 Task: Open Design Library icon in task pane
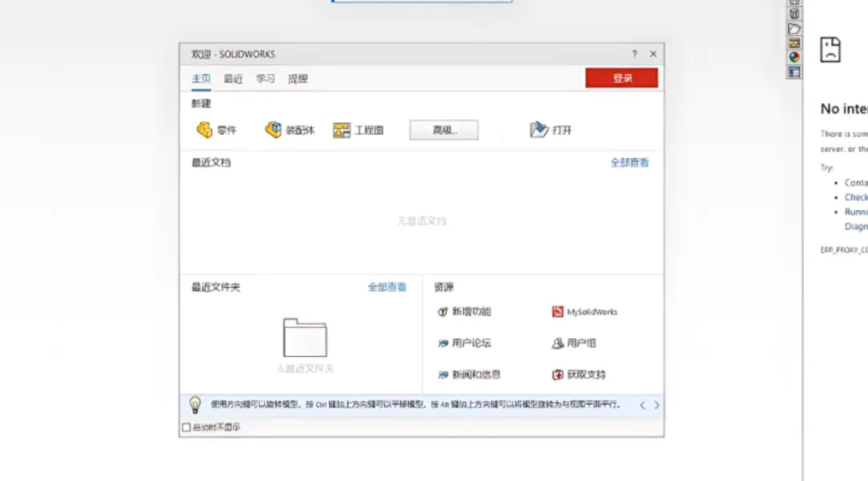coord(794,14)
